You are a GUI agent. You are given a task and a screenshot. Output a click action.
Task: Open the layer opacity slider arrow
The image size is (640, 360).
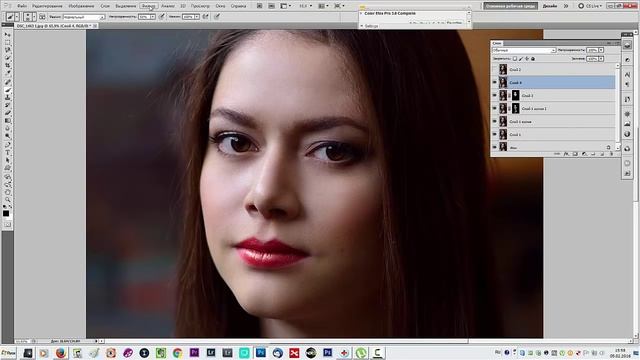click(601, 50)
